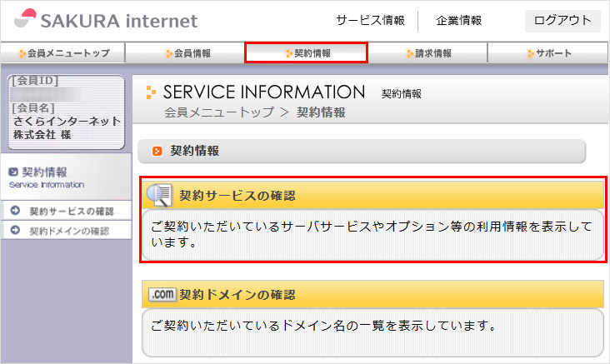Click arrow icon beside sidebar 契約ドメインの確認

15,230
